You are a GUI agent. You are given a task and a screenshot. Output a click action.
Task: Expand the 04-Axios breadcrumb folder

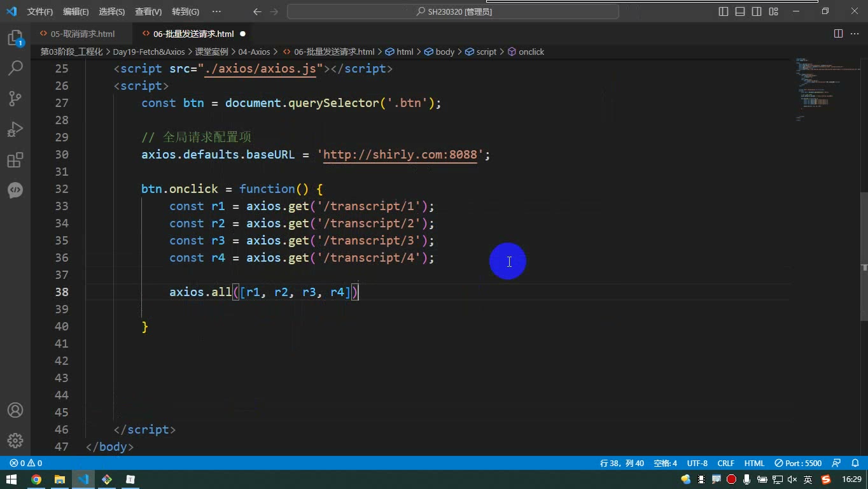click(x=254, y=52)
